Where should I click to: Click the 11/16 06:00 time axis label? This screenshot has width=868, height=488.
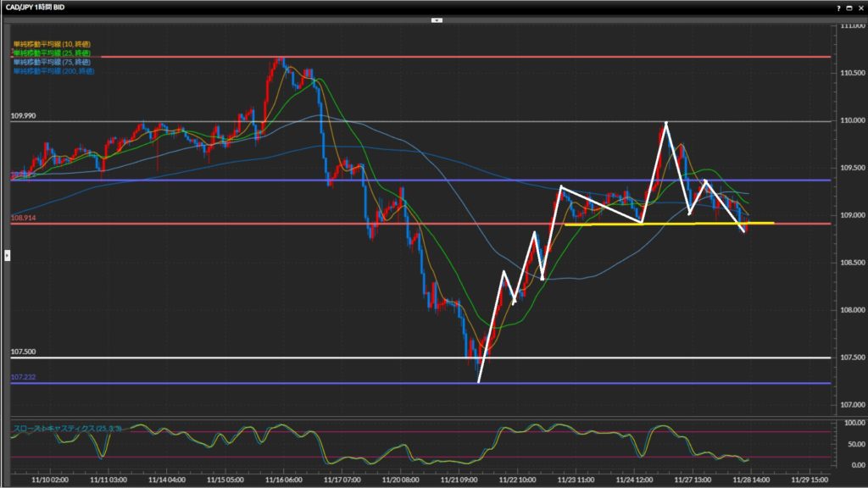[x=281, y=480]
